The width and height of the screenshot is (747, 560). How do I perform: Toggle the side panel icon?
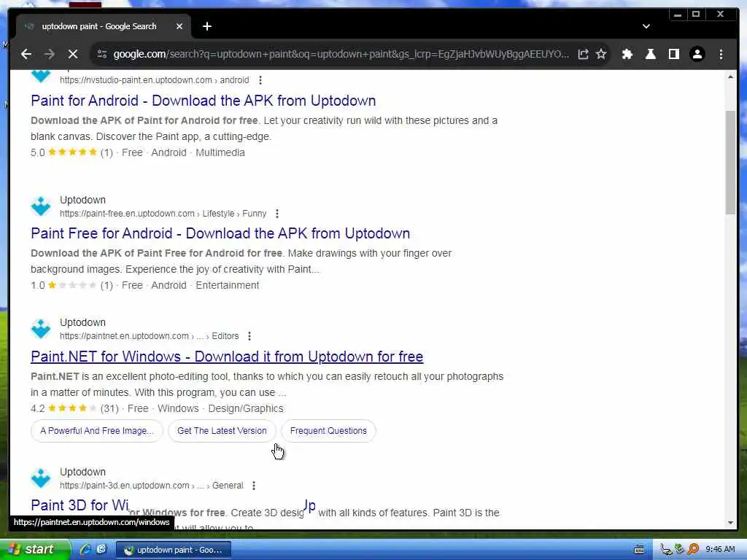pos(673,54)
